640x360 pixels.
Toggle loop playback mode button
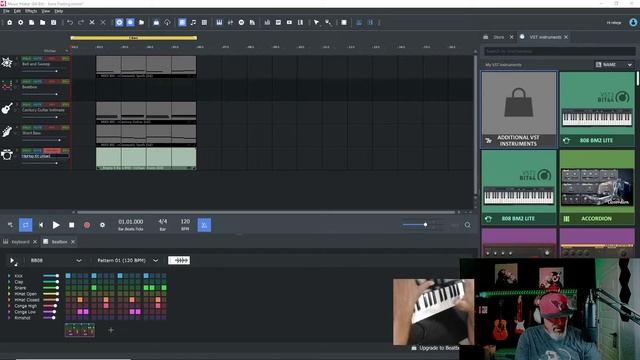(x=25, y=225)
